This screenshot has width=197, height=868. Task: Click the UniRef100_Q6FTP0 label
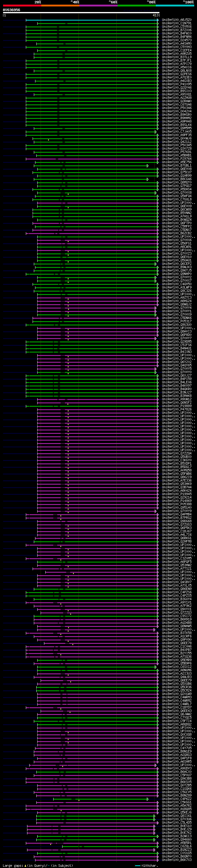pos(176,223)
